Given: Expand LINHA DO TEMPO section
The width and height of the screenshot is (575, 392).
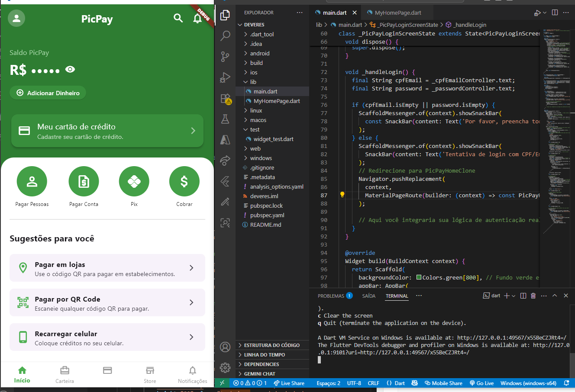Looking at the screenshot, I should click(272, 355).
